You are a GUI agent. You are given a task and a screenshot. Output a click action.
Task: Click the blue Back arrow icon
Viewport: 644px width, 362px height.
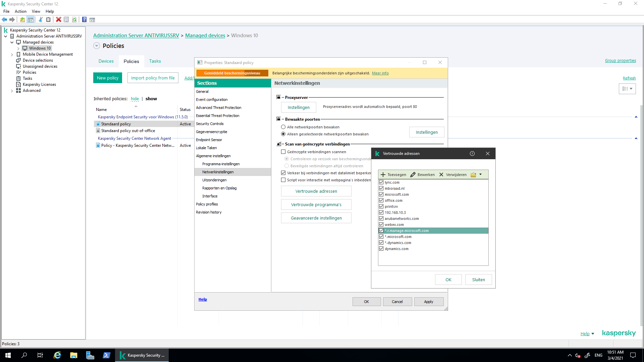(x=4, y=20)
